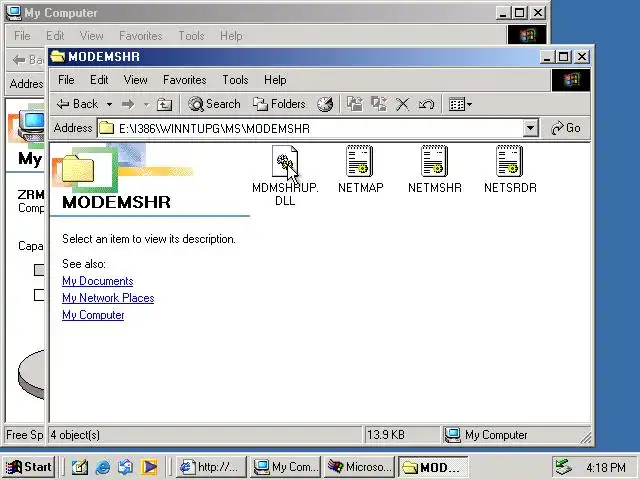
Task: Switch to My Computer taskbar button
Action: pos(286,467)
